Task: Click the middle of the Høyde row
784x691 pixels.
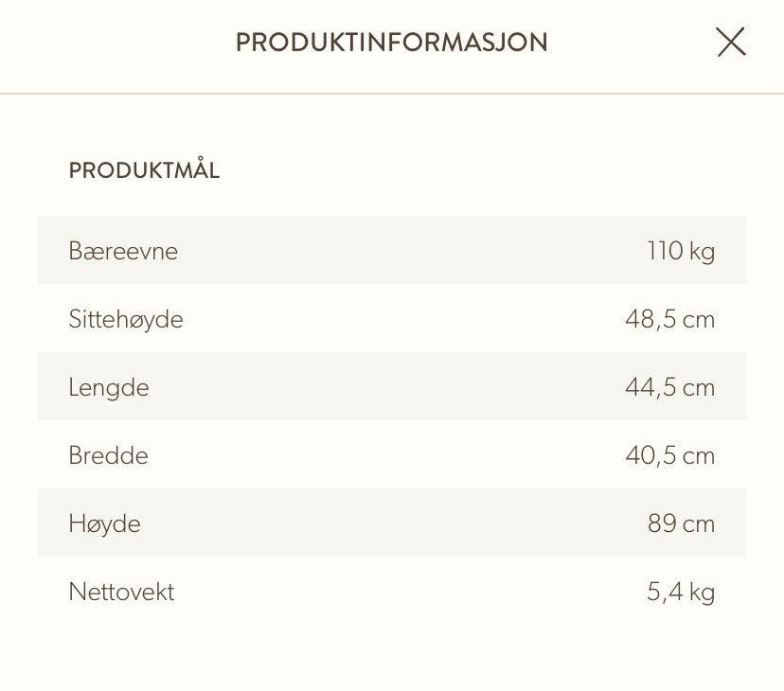Action: [392, 523]
